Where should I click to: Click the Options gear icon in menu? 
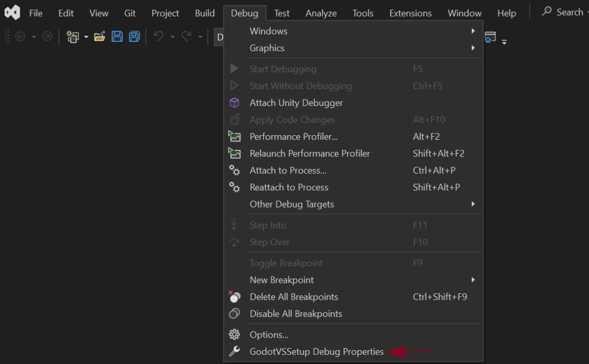click(x=234, y=335)
